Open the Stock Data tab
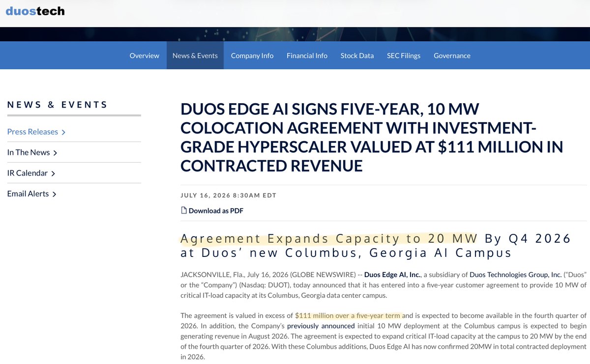 point(357,56)
